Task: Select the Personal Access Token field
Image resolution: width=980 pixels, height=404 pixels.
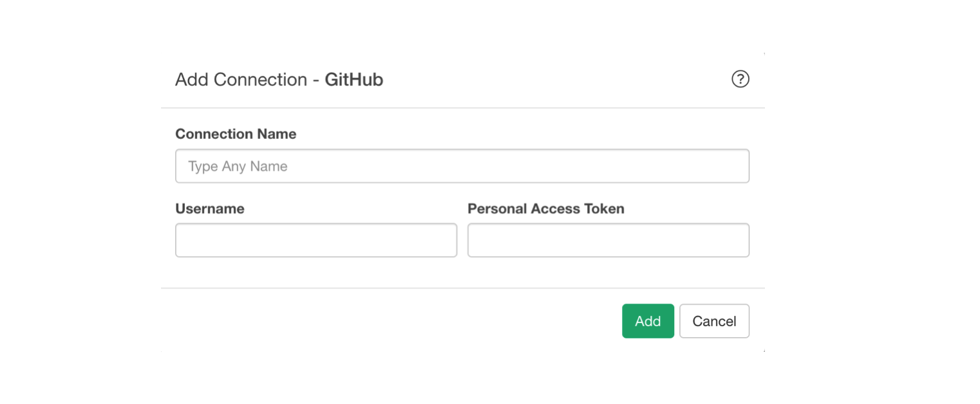Action: 608,241
